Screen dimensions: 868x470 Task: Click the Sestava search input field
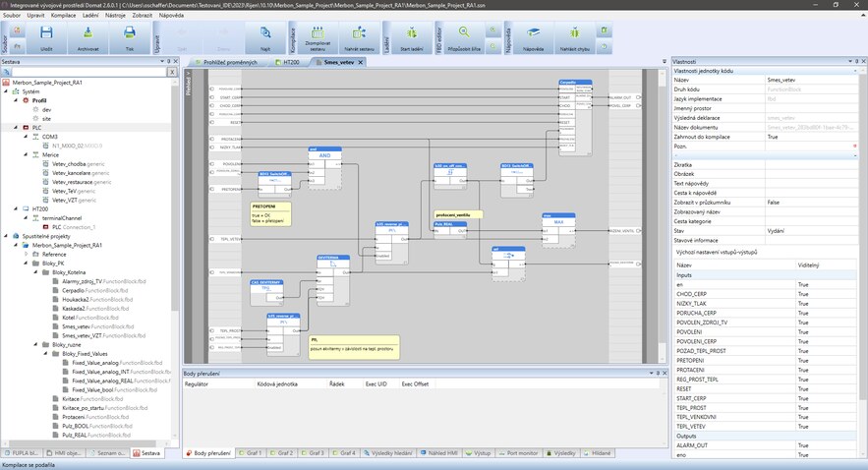pyautogui.click(x=84, y=73)
